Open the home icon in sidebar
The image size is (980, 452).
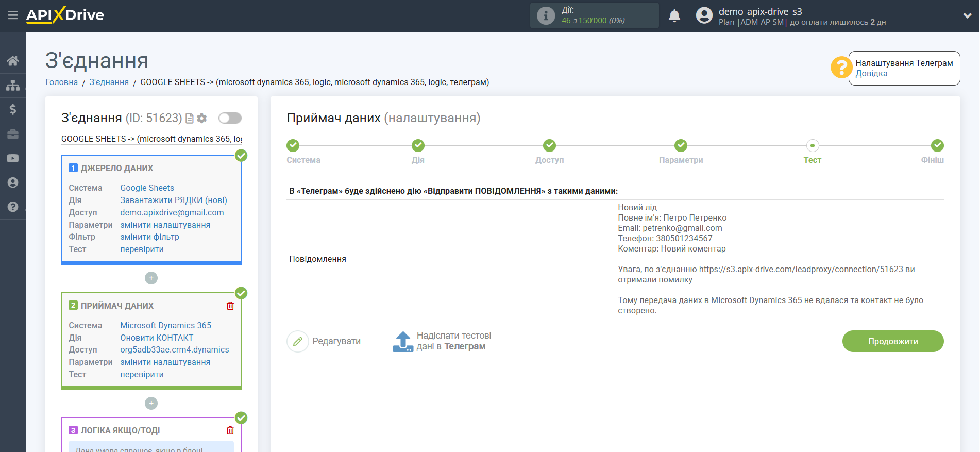click(x=13, y=61)
